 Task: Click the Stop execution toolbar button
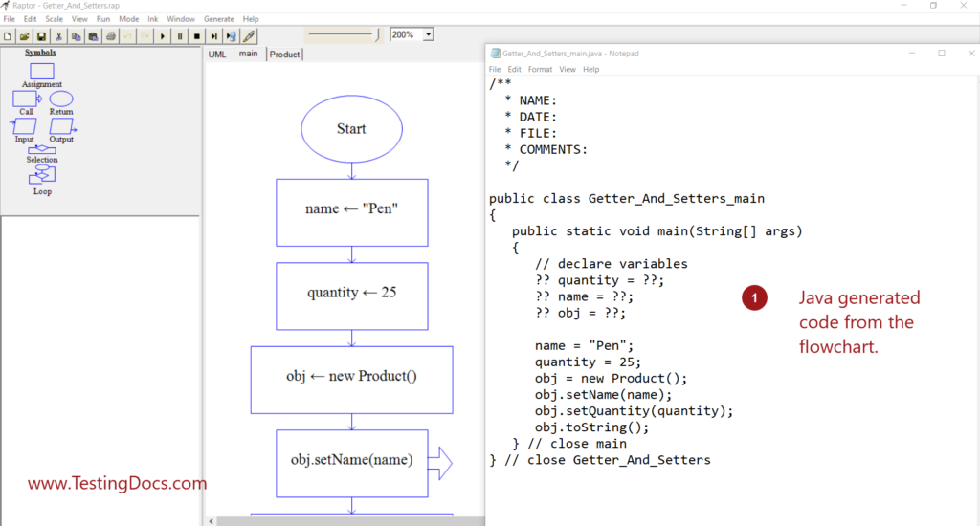(x=196, y=36)
